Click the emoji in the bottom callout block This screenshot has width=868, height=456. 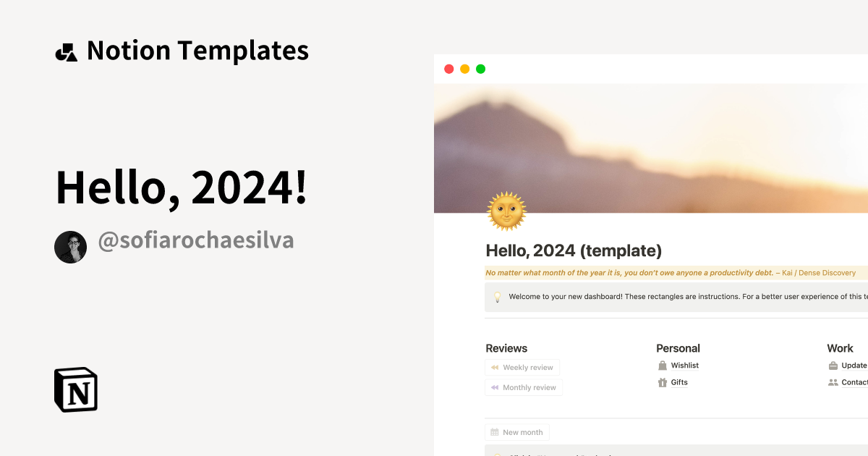pyautogui.click(x=497, y=453)
